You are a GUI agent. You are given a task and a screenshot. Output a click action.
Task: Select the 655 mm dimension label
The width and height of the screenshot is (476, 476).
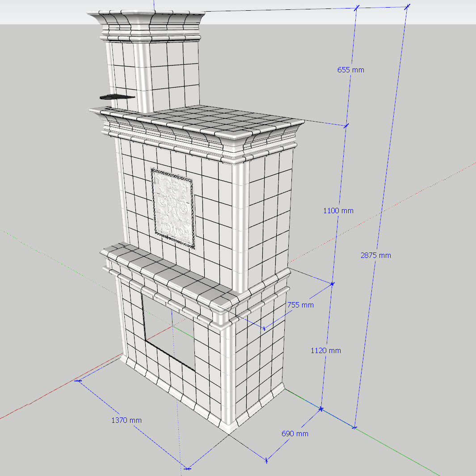click(x=350, y=70)
